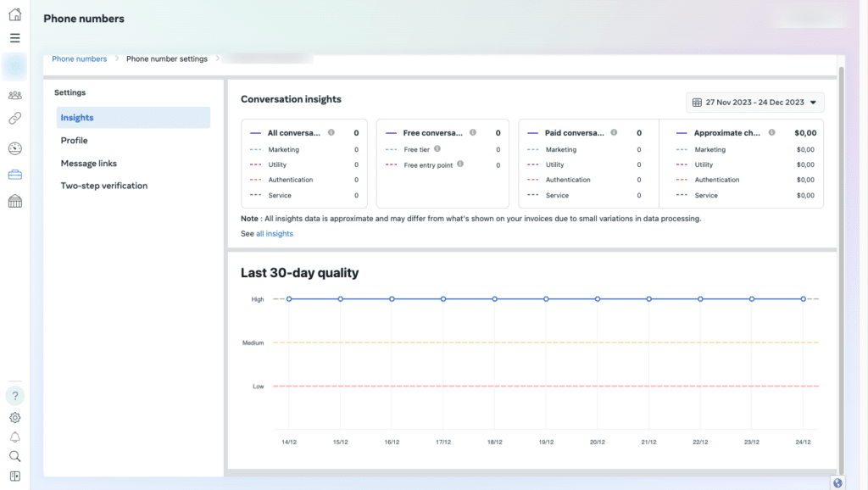Screen dimensions: 868x490
Task: Click the 'Approximate ch...' card heading
Action: pos(726,133)
